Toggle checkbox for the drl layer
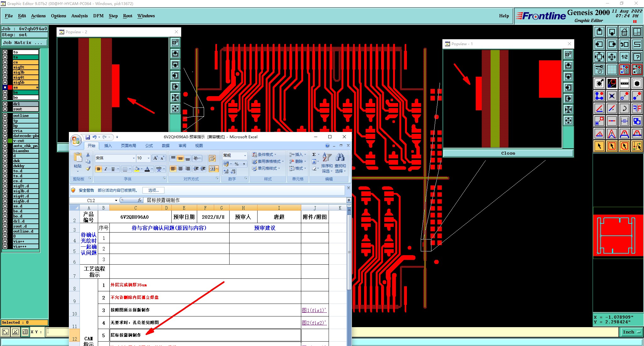 [x=5, y=104]
